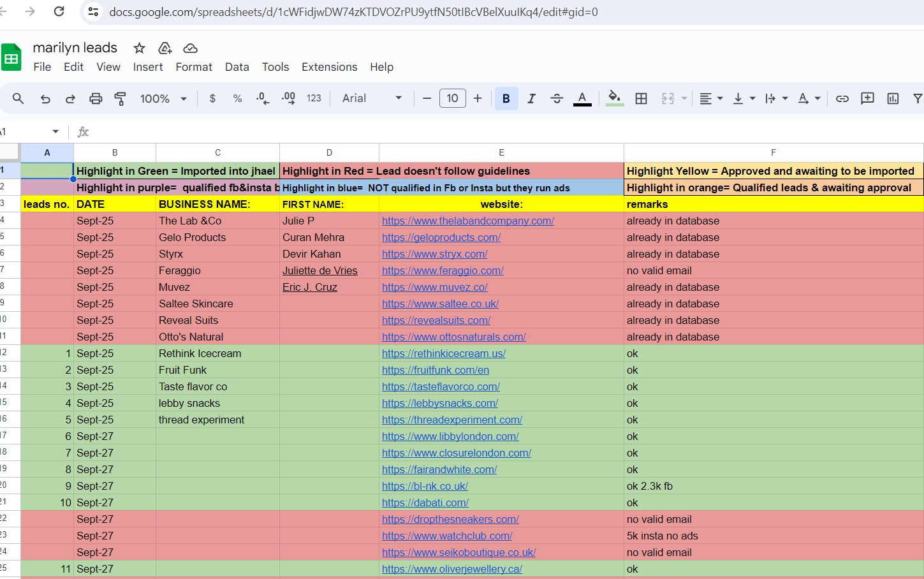Rename the marilyn leads document title
The image size is (924, 579).
pyautogui.click(x=75, y=48)
